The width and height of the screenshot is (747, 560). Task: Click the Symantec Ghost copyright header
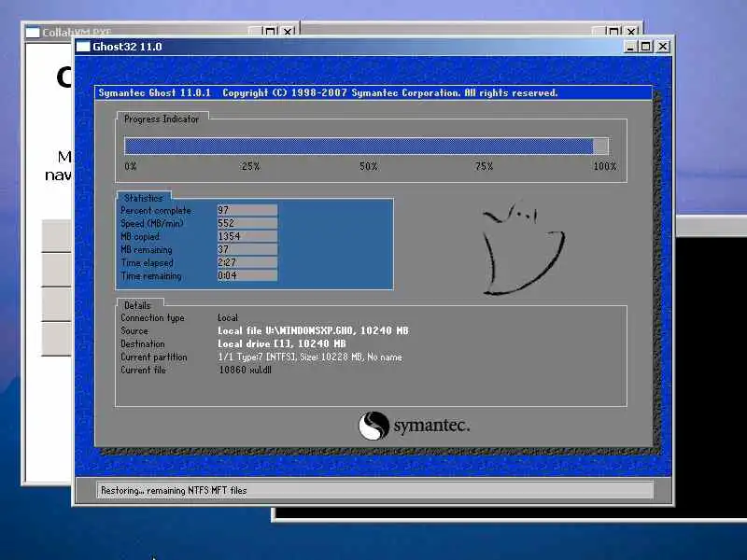tap(328, 92)
